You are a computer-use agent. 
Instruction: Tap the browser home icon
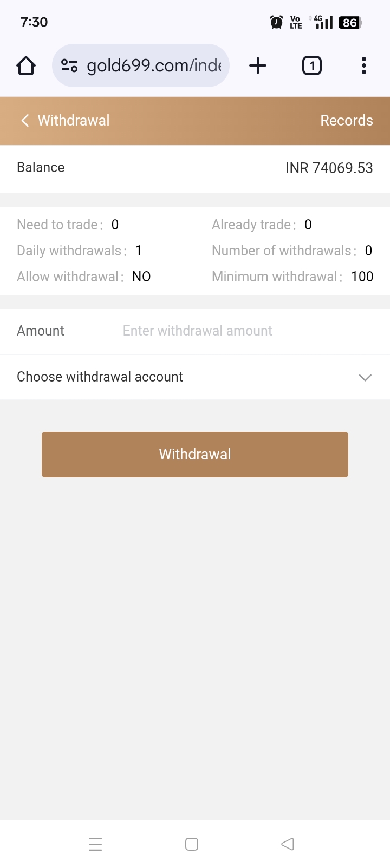pos(26,66)
